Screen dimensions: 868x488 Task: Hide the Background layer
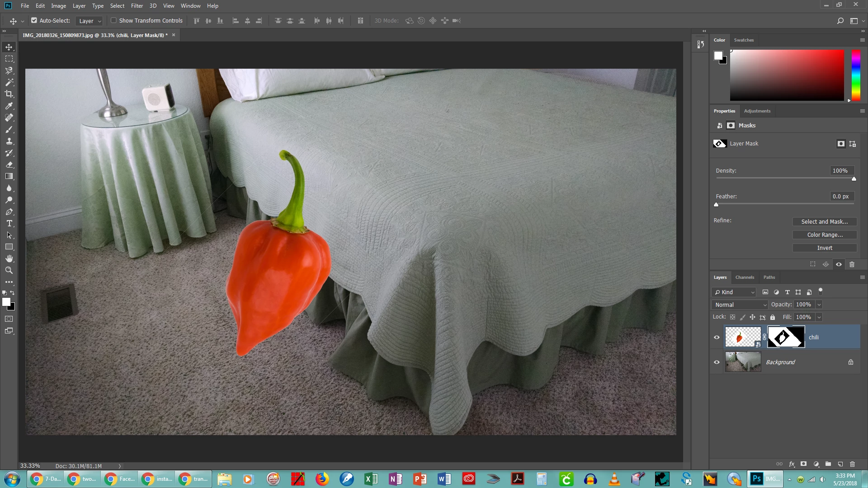(x=717, y=362)
